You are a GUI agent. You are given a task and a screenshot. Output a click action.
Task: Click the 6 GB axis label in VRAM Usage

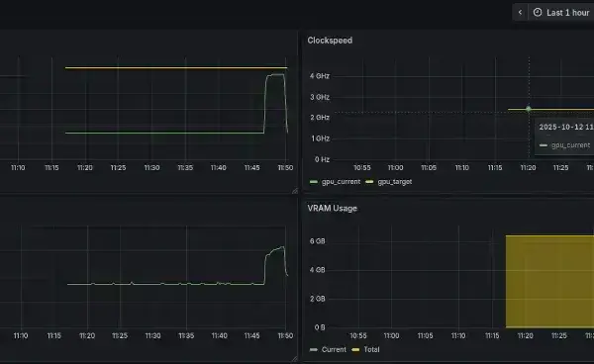[x=317, y=241]
